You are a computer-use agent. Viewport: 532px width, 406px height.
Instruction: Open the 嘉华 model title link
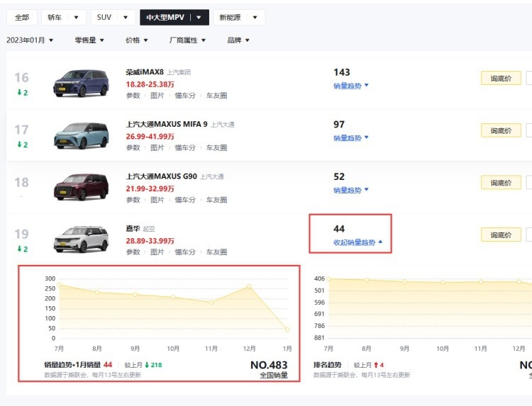[133, 229]
